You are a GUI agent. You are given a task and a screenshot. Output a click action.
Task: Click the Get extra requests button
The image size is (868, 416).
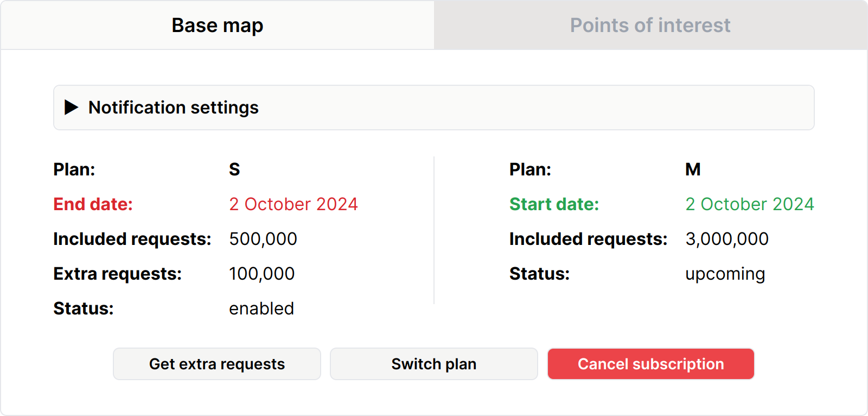(217, 364)
